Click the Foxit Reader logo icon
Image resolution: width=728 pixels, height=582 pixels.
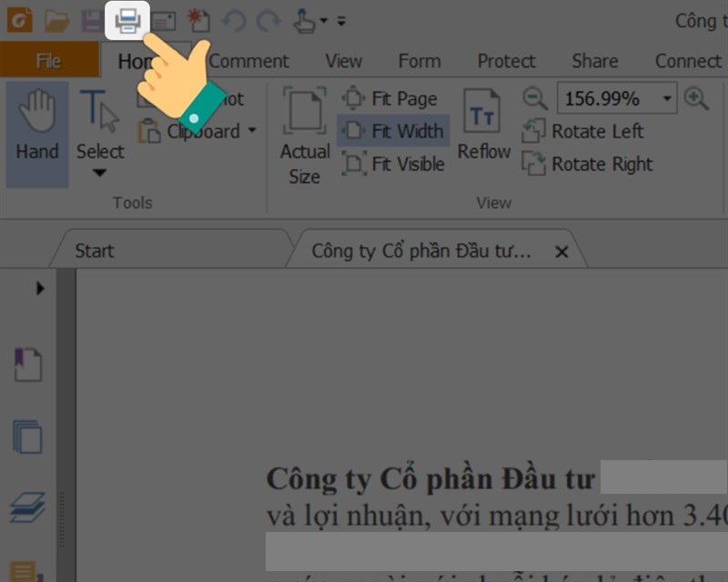point(20,21)
